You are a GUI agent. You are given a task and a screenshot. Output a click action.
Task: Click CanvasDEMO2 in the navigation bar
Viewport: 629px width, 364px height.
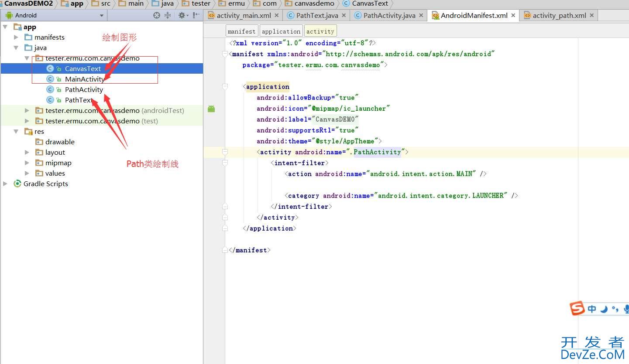pyautogui.click(x=28, y=3)
